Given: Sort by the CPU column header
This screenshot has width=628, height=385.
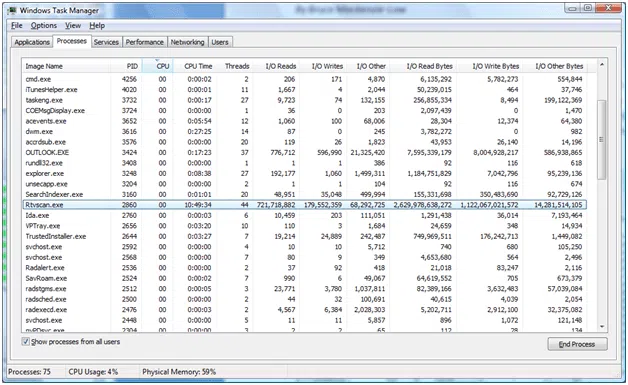Looking at the screenshot, I should [158, 66].
